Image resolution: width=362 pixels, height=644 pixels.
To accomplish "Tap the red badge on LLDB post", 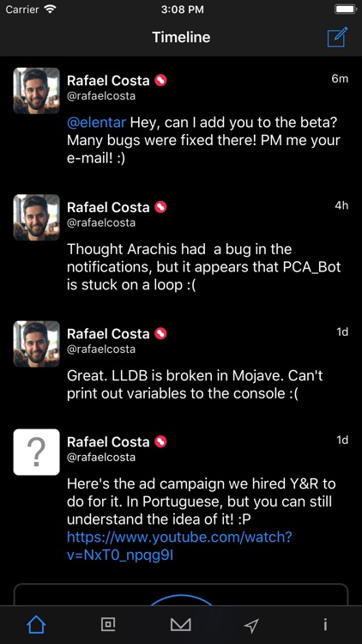I will (x=160, y=334).
